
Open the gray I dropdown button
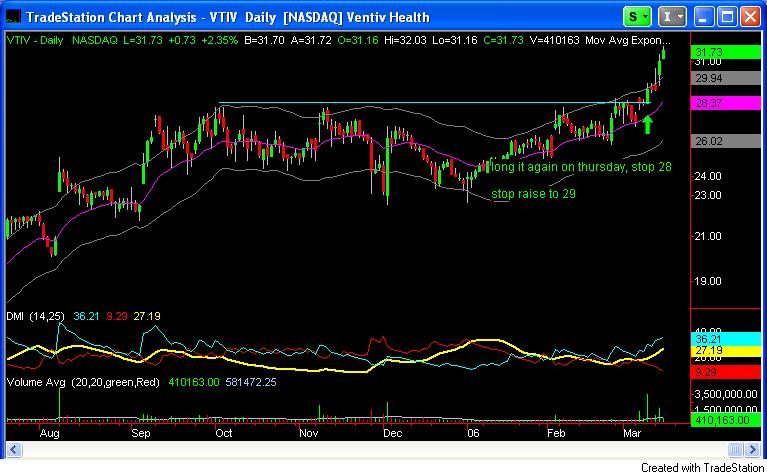pyautogui.click(x=672, y=17)
